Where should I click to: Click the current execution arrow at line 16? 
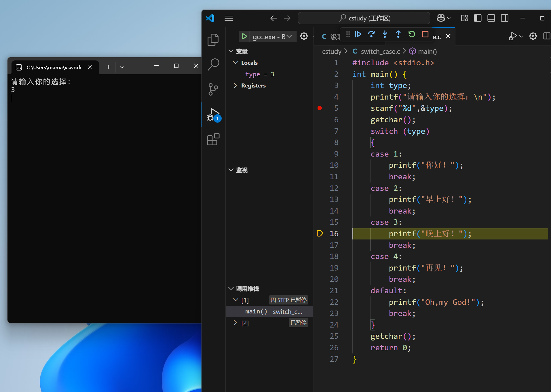point(320,233)
